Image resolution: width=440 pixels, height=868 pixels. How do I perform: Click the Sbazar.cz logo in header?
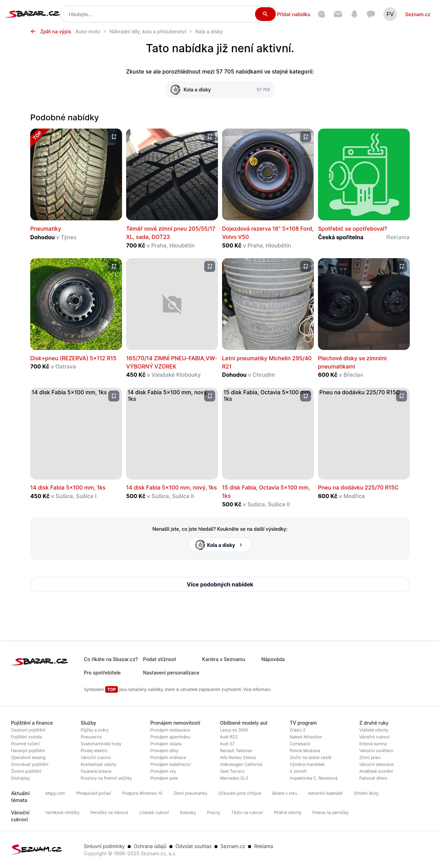pos(33,14)
